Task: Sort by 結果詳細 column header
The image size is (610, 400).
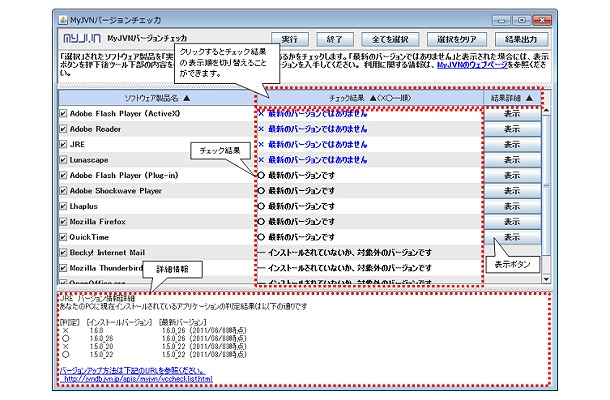Action: (512, 98)
